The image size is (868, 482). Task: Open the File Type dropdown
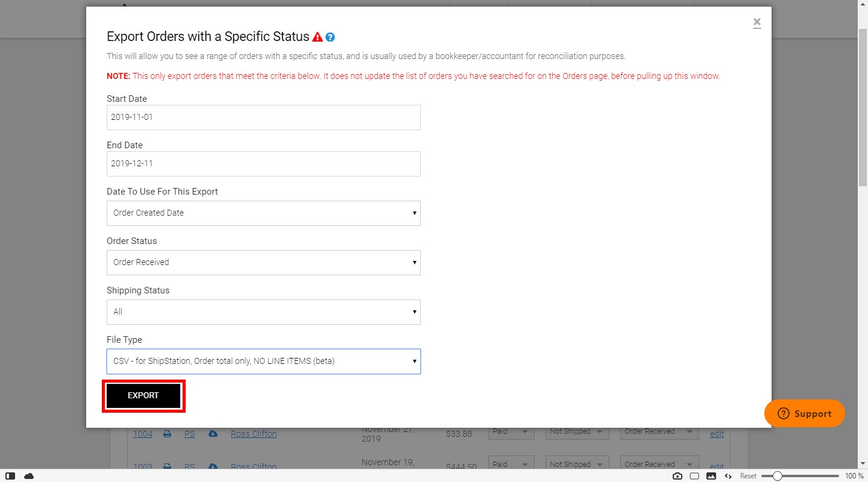(x=263, y=361)
